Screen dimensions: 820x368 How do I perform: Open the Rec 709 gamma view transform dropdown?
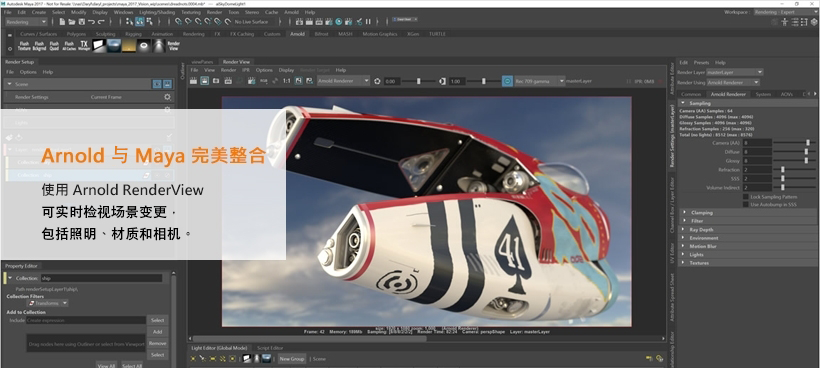[540, 81]
